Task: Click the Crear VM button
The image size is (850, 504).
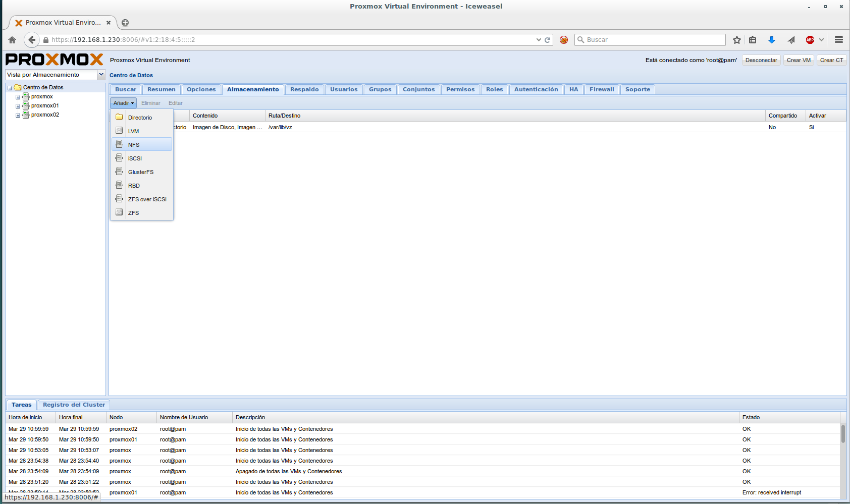Action: point(798,60)
